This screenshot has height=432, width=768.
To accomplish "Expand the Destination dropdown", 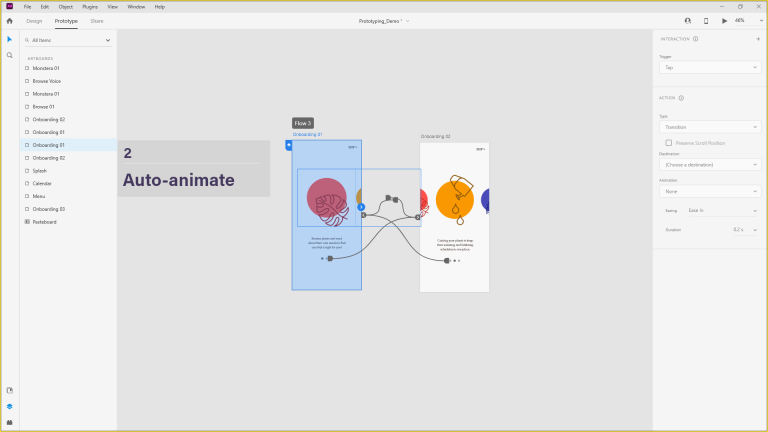I will (x=709, y=164).
